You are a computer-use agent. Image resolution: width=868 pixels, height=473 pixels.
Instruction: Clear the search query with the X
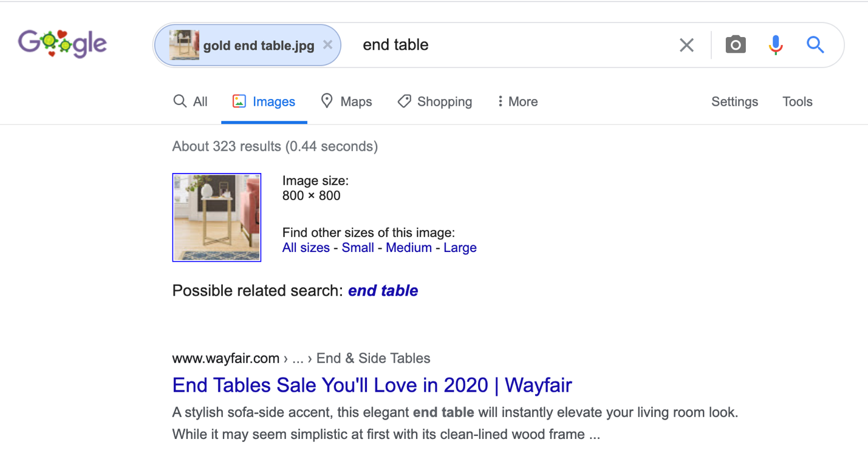(687, 44)
